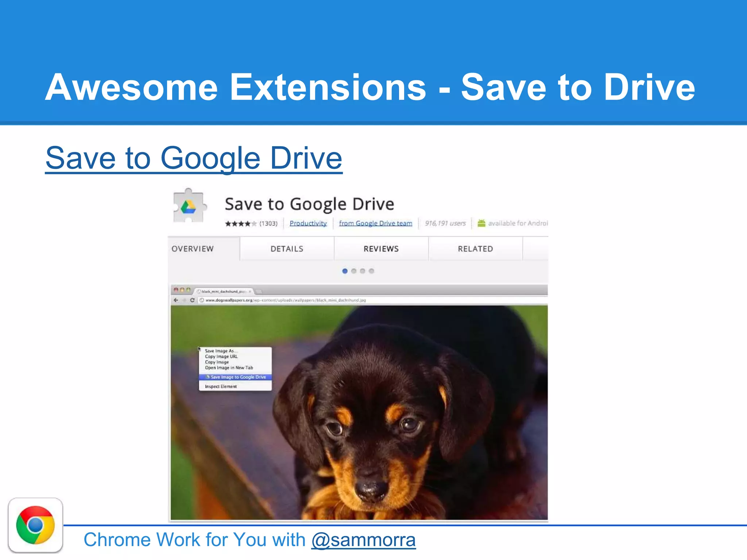Choose Inspect Element in context menu
Image resolution: width=747 pixels, height=560 pixels.
(x=235, y=386)
